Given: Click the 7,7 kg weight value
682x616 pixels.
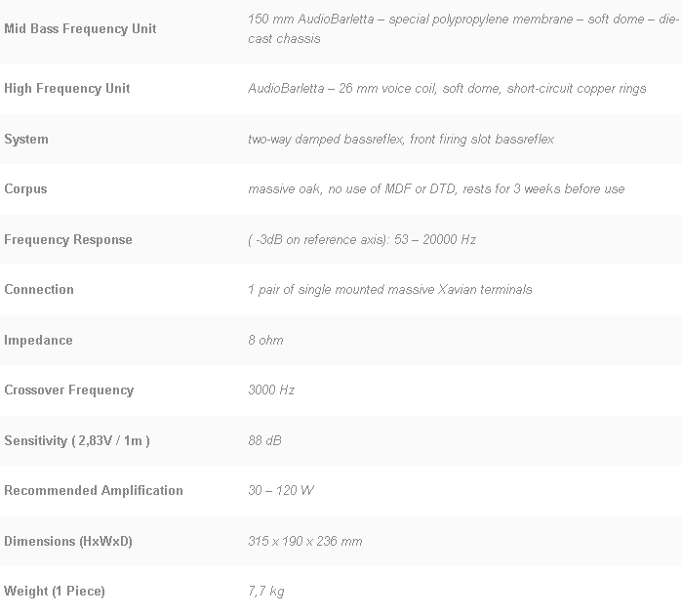Looking at the screenshot, I should pos(266,592).
